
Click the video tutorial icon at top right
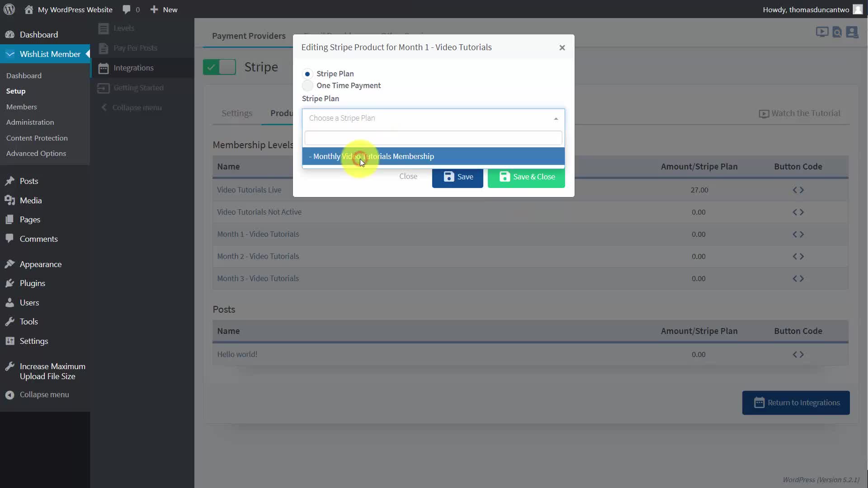[x=822, y=32]
